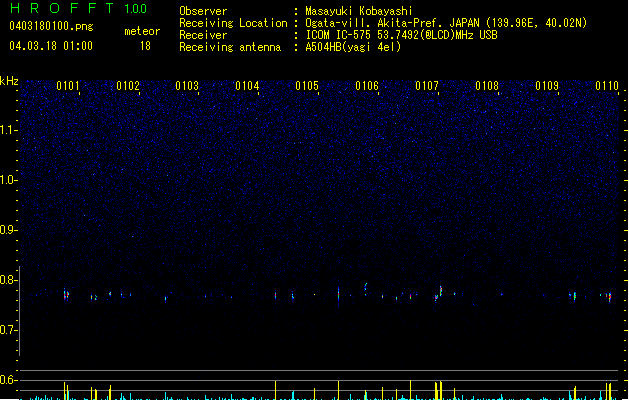The image size is (629, 400).
Task: Click the 0.8 kHz frequency label
Action: click(x=9, y=280)
